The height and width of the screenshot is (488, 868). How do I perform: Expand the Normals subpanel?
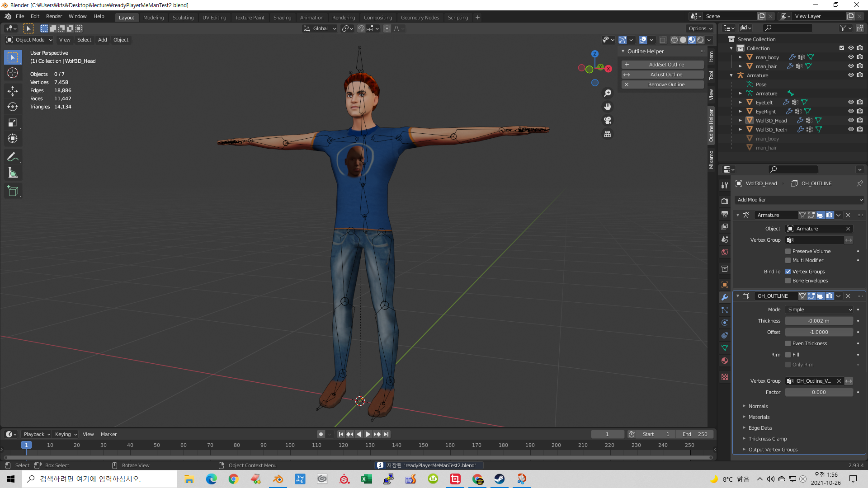tap(758, 406)
